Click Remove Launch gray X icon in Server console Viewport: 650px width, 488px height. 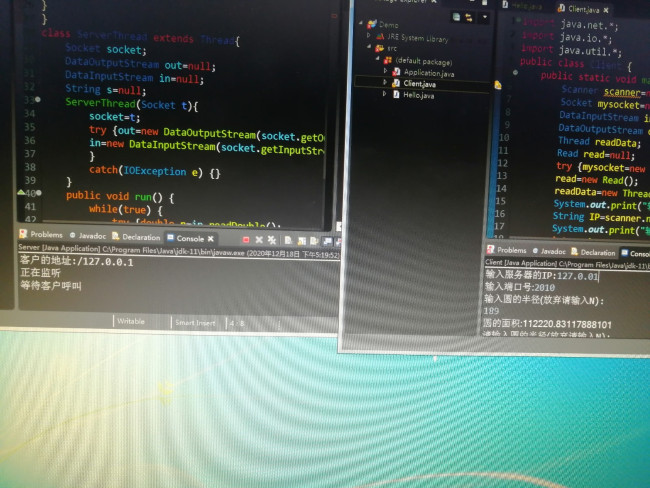click(259, 240)
